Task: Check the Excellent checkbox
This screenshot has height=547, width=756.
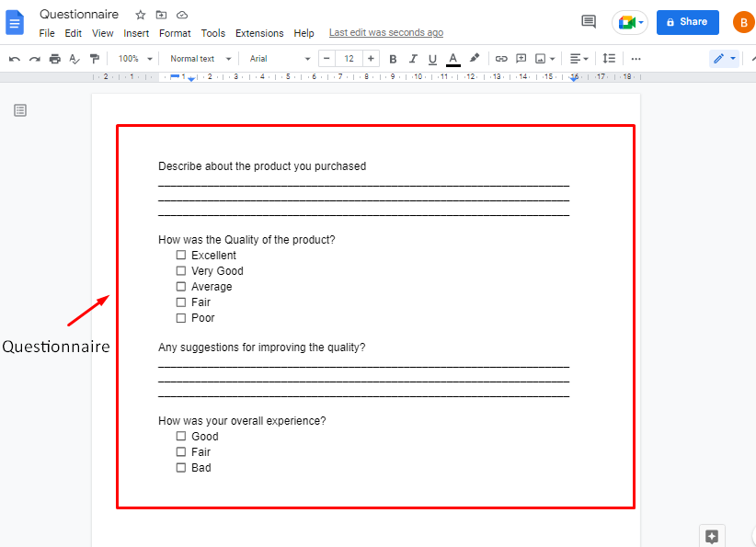Action: pyautogui.click(x=181, y=255)
